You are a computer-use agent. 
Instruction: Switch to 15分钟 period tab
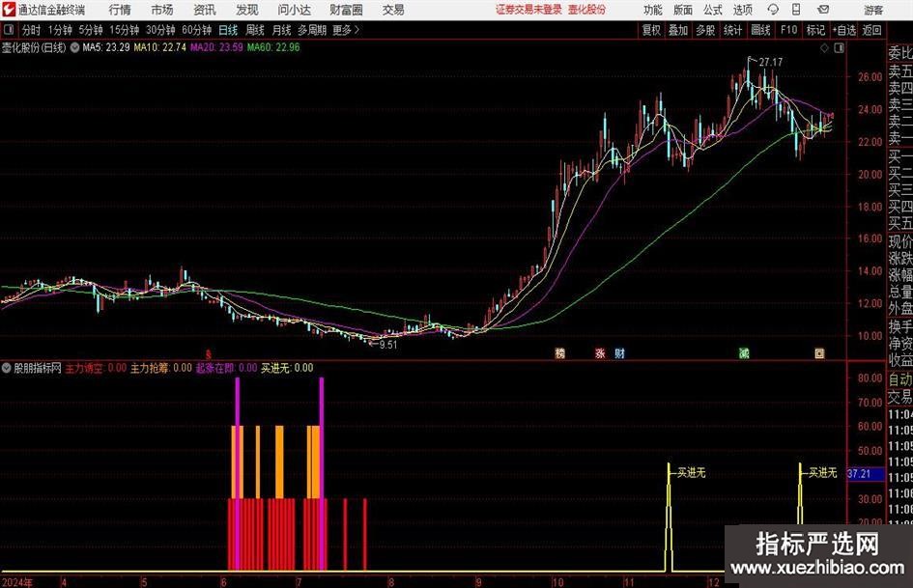pyautogui.click(x=124, y=30)
